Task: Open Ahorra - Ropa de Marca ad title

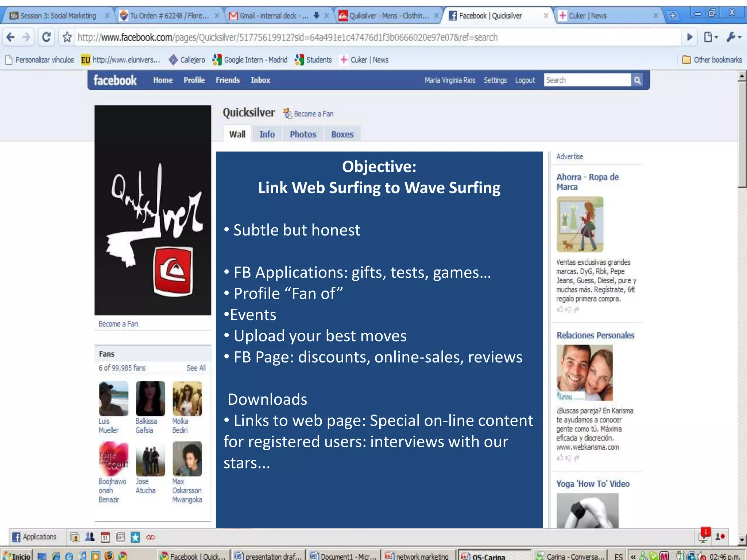Action: pos(587,182)
